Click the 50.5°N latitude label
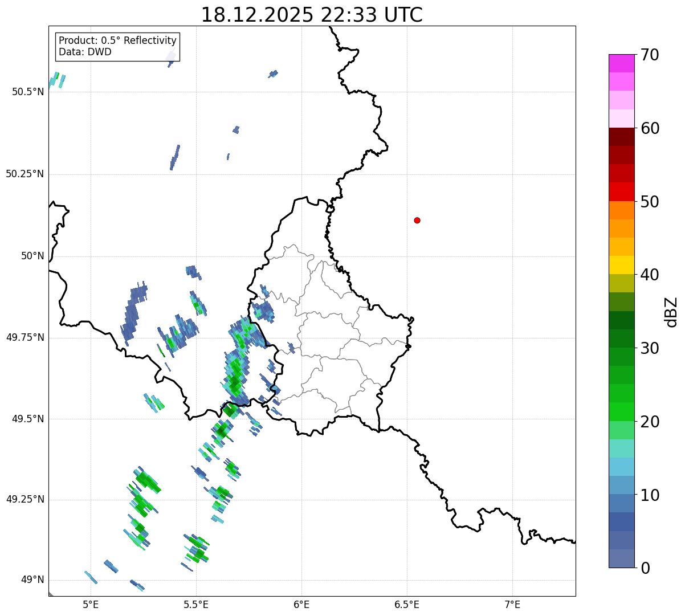The height and width of the screenshot is (616, 685). [x=28, y=92]
